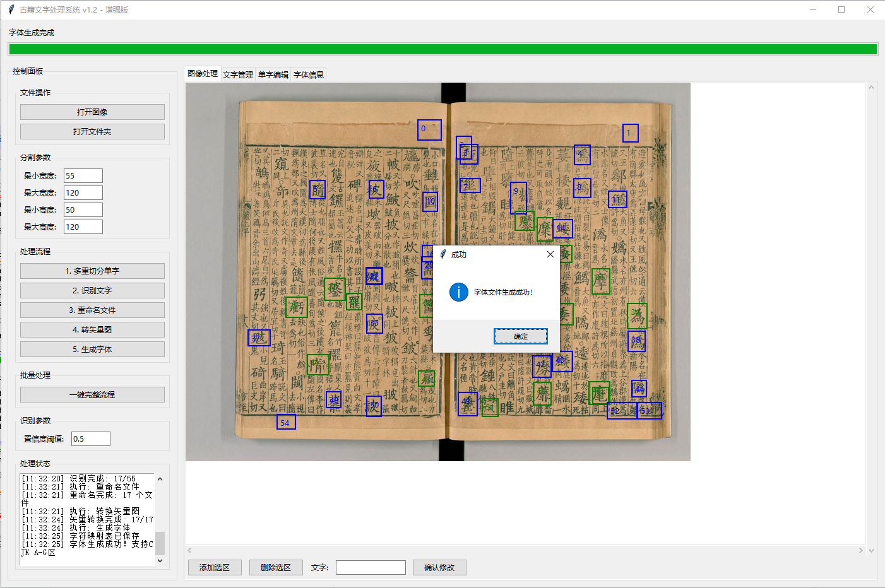Screen dimensions: 885x588
Task: Select the 字体信息 tab
Action: tap(309, 74)
